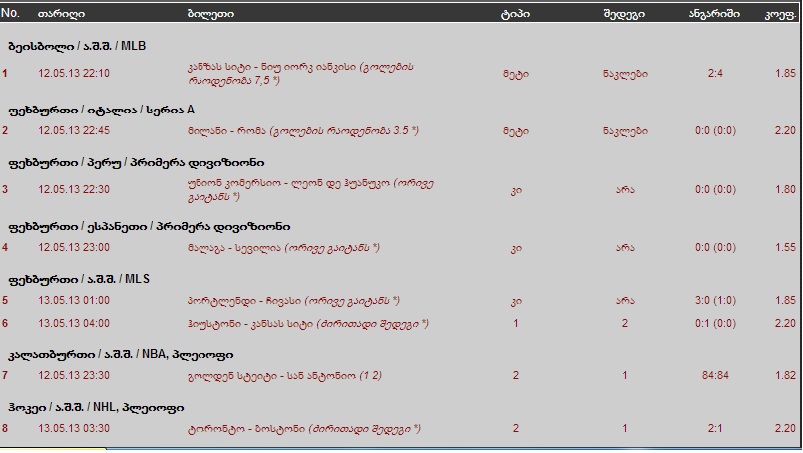Image resolution: width=803 pixels, height=453 pixels.
Task: Select the 'ჰოკეი / ა.შ.შ. / NHL, პლეიოფი' heading
Action: click(96, 407)
